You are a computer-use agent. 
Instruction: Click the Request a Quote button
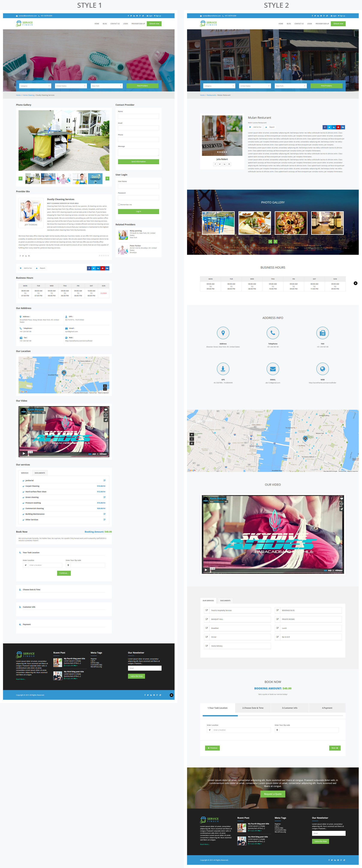273,794
